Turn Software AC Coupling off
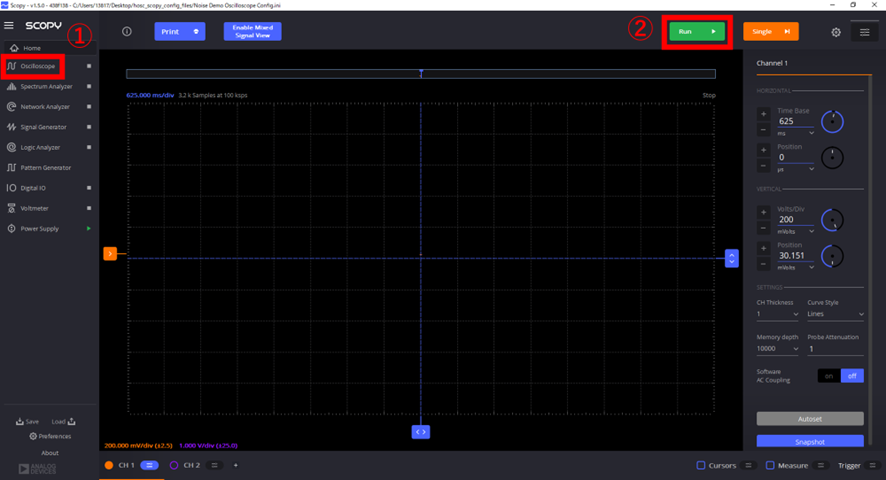 852,376
